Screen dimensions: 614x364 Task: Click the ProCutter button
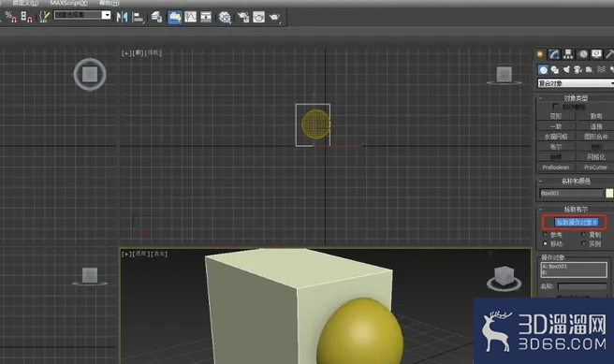click(595, 167)
